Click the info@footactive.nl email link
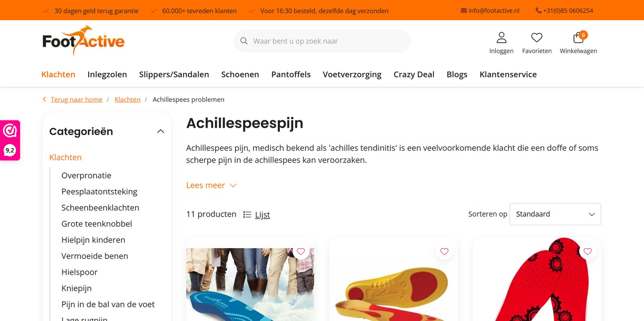The width and height of the screenshot is (644, 321). tap(490, 10)
